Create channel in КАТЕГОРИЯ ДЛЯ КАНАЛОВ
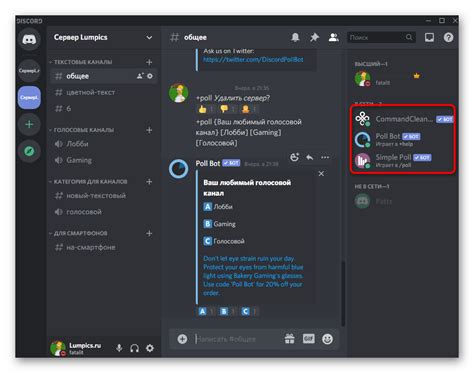474x373 pixels. pos(149,182)
